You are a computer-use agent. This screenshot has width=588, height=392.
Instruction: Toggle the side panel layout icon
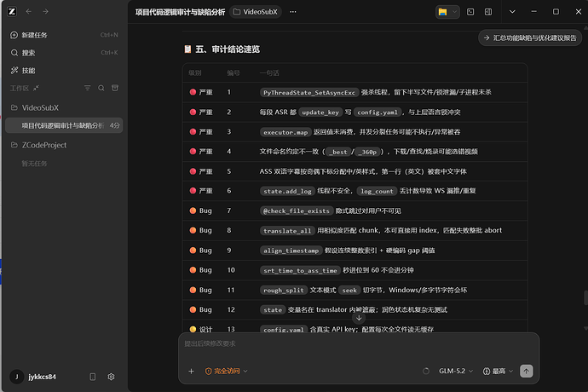point(488,12)
